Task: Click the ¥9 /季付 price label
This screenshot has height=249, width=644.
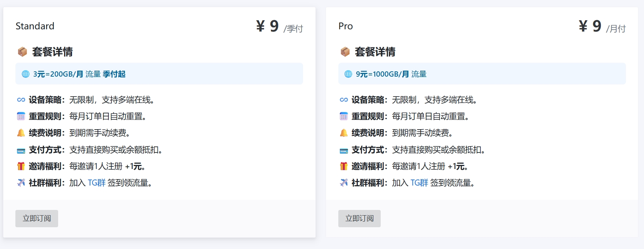Action: pyautogui.click(x=279, y=27)
